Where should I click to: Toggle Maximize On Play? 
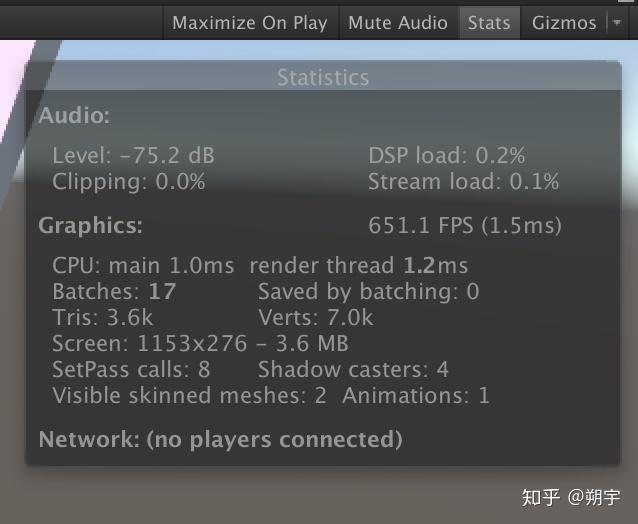tap(251, 23)
